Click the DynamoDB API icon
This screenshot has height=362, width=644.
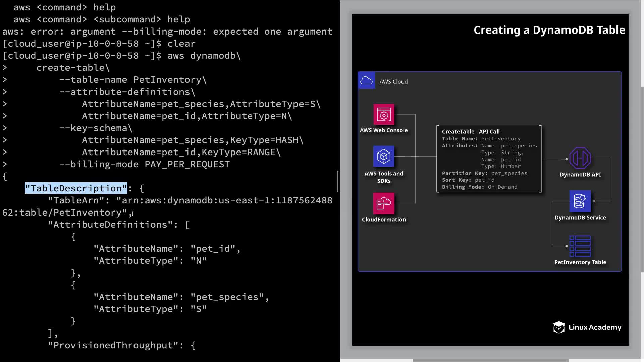pyautogui.click(x=580, y=158)
